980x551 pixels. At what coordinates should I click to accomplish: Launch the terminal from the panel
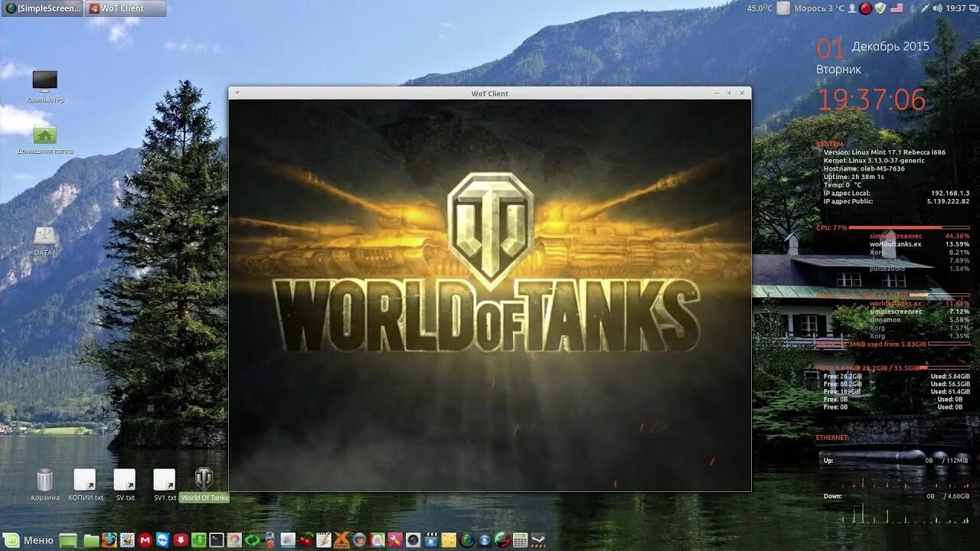[217, 540]
